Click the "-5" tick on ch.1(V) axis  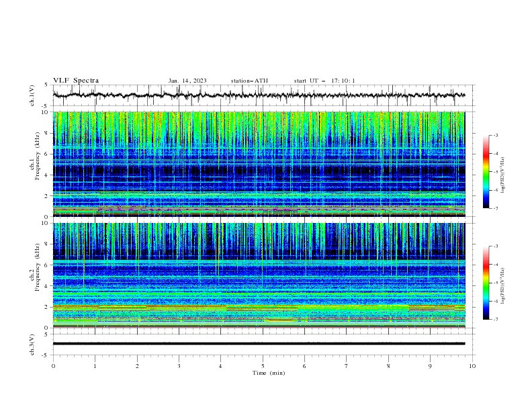46,106
